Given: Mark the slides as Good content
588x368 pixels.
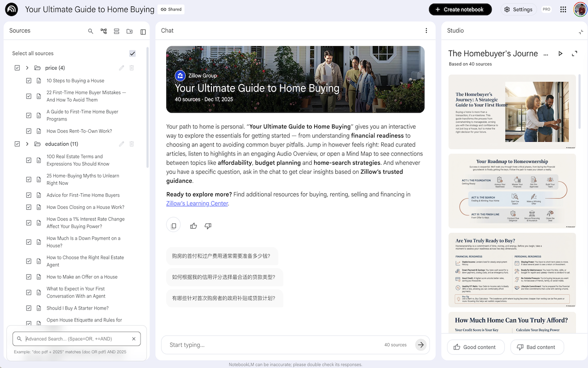Looking at the screenshot, I should tap(475, 347).
